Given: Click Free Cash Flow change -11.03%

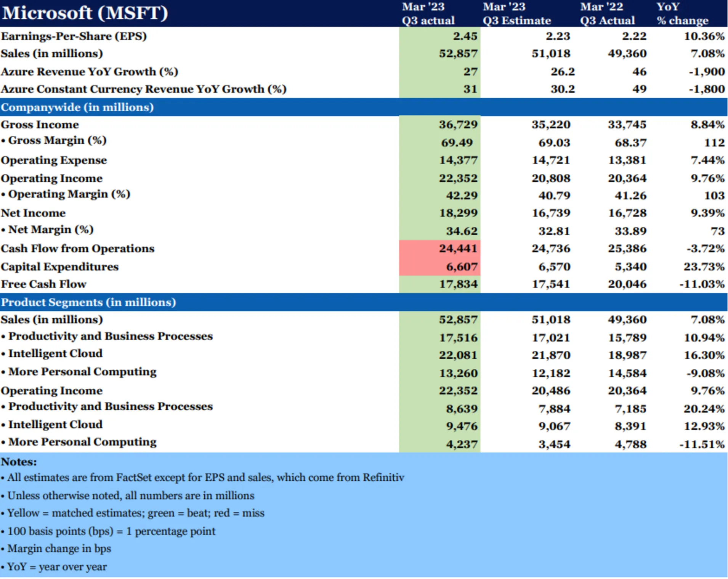Looking at the screenshot, I should tap(702, 284).
